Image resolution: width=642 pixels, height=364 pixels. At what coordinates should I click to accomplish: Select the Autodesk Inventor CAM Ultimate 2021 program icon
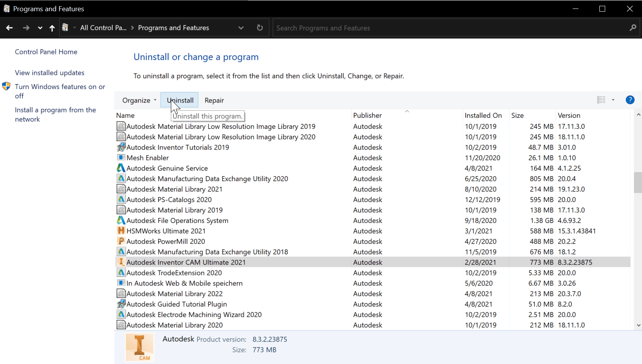pos(121,262)
